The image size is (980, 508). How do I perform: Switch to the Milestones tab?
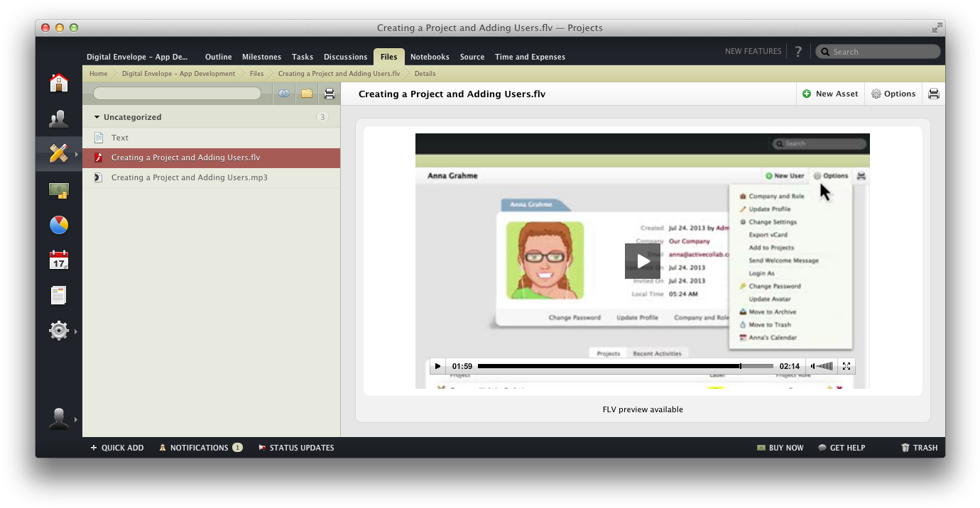click(261, 57)
